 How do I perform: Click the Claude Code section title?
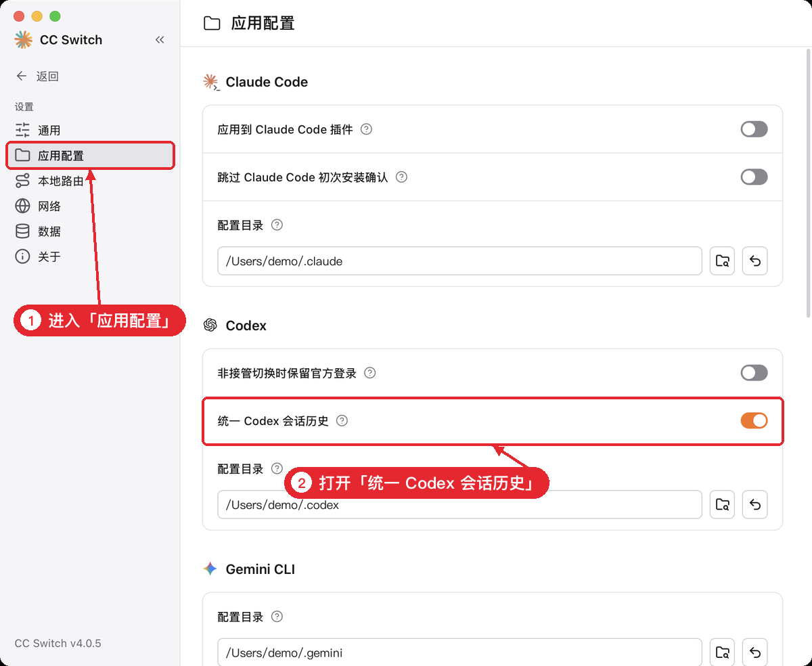pyautogui.click(x=267, y=83)
